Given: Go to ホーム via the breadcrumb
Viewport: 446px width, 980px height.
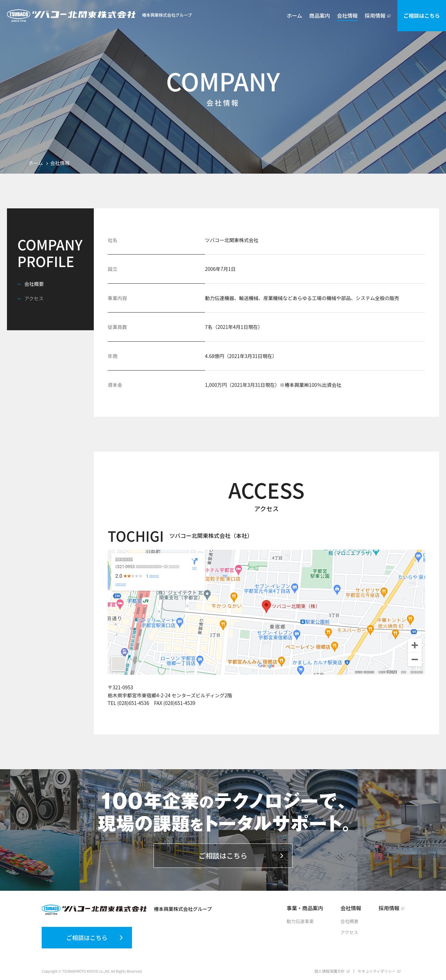Looking at the screenshot, I should (x=36, y=163).
